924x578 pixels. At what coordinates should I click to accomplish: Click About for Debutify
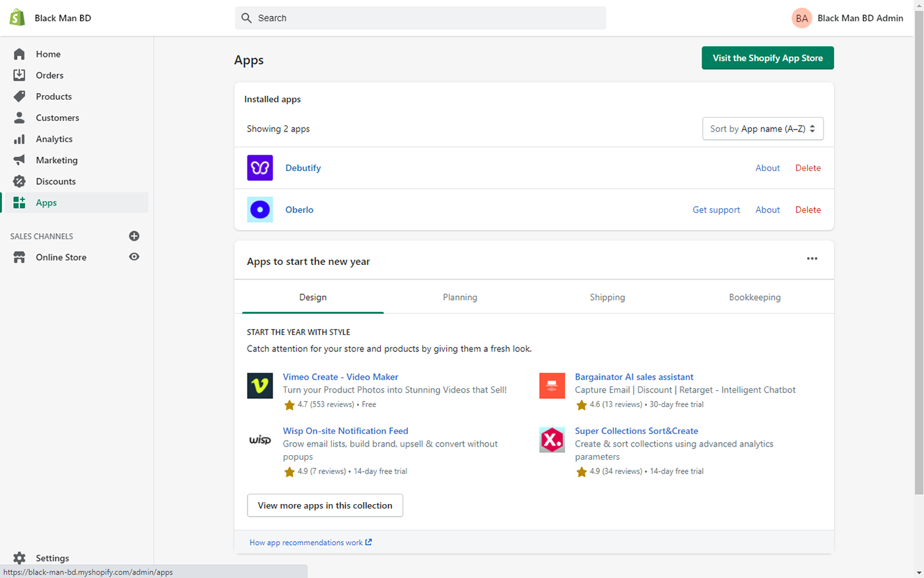(x=768, y=168)
